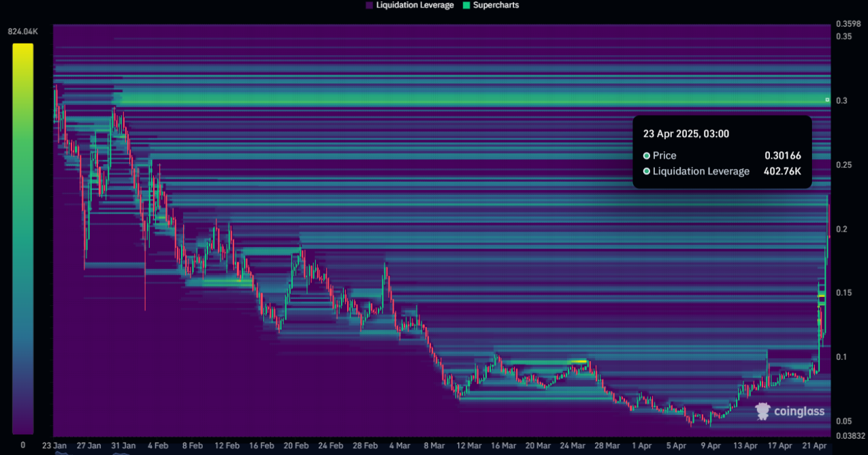Click the green Supercharts legend swatch
Image resolution: width=868 pixels, height=455 pixels.
click(x=466, y=5)
